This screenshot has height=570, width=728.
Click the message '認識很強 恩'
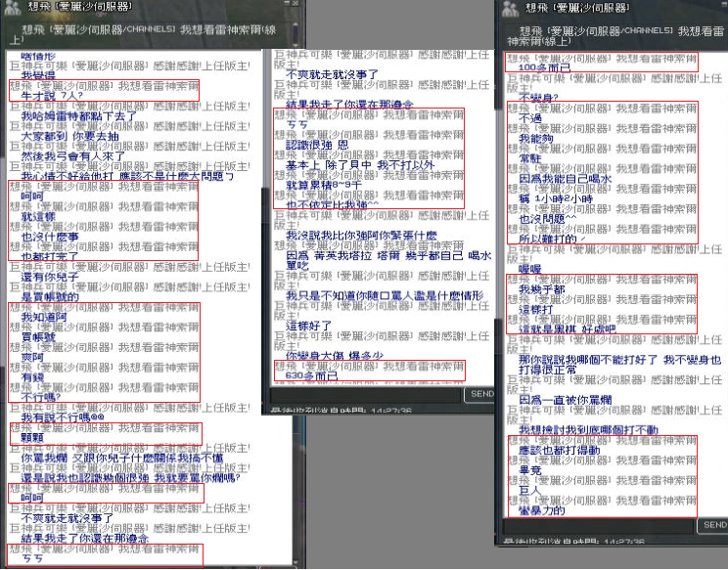317,145
